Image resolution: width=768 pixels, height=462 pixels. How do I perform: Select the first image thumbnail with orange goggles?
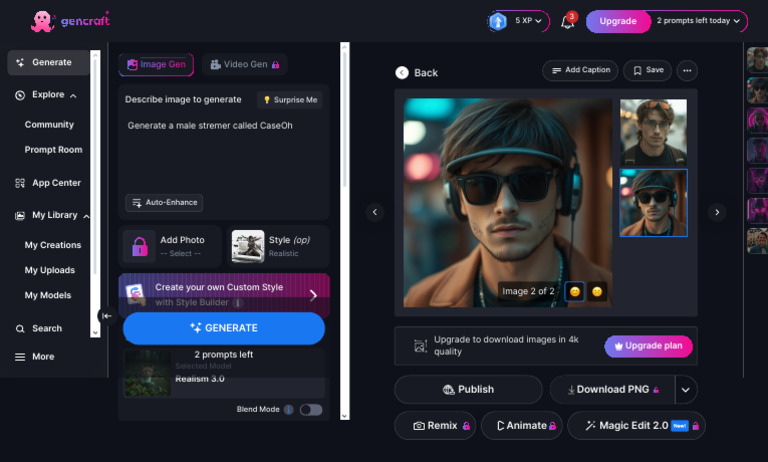(x=653, y=132)
